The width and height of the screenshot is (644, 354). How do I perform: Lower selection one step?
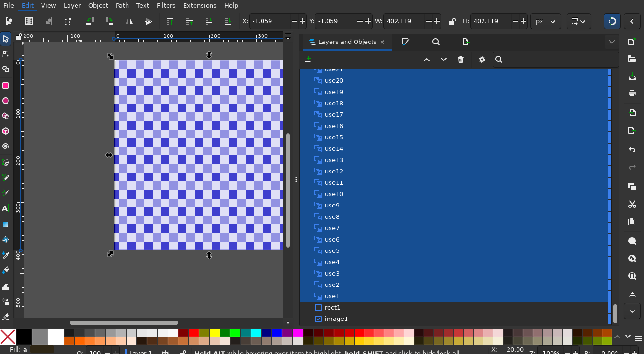209,21
